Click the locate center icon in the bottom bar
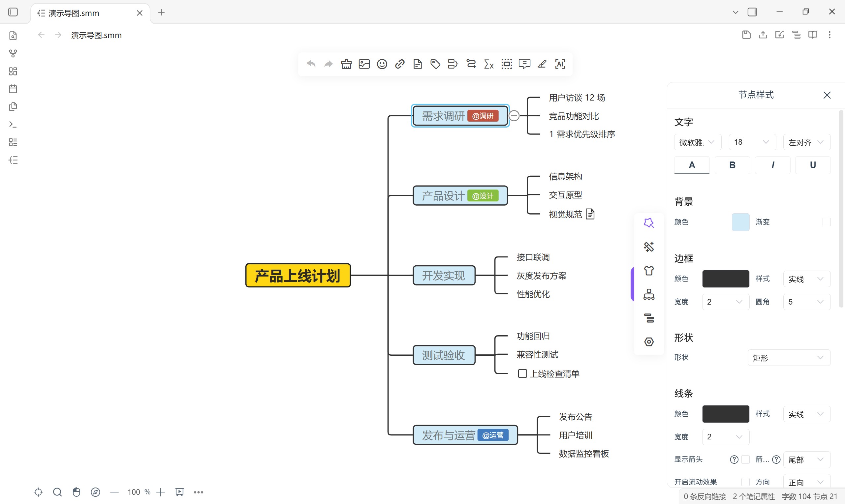Image resolution: width=845 pixels, height=504 pixels. point(38,492)
